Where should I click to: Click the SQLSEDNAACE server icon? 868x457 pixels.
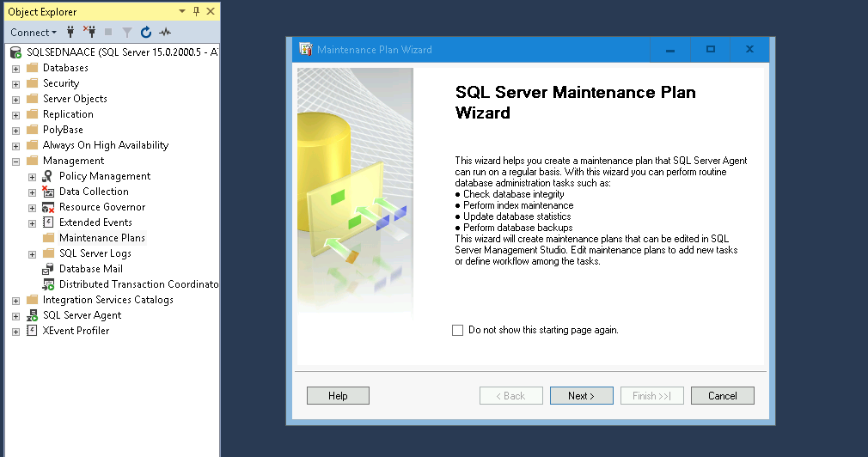pos(16,52)
